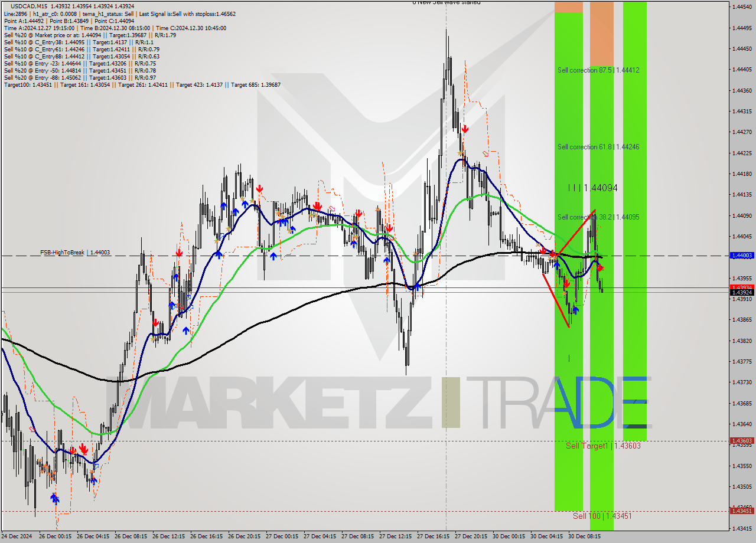Click the '27 Dec 00:15' time label

(281, 537)
